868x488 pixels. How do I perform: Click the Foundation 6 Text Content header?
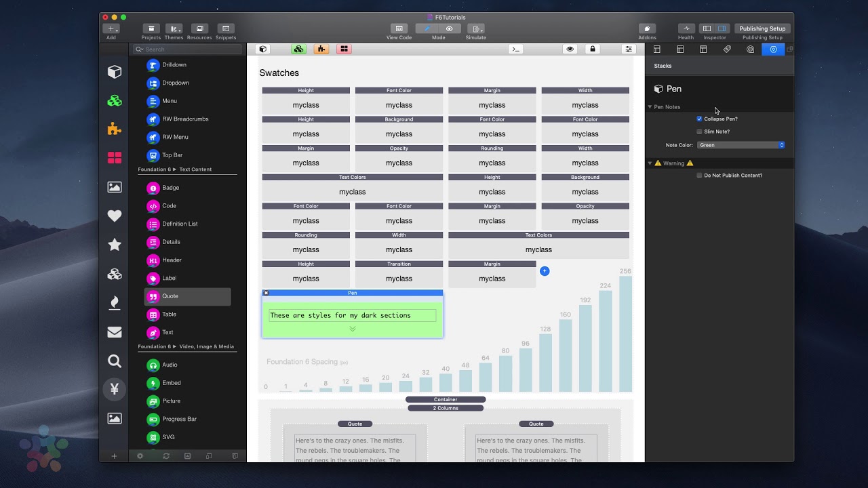tap(175, 169)
